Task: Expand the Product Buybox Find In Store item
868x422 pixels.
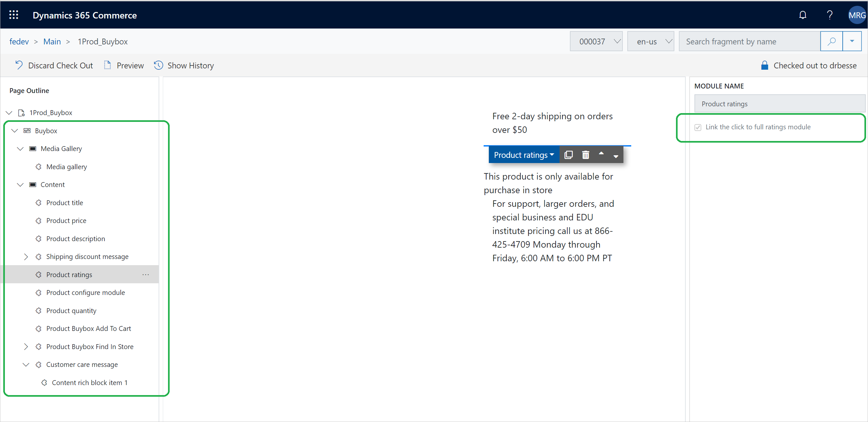Action: (x=26, y=347)
